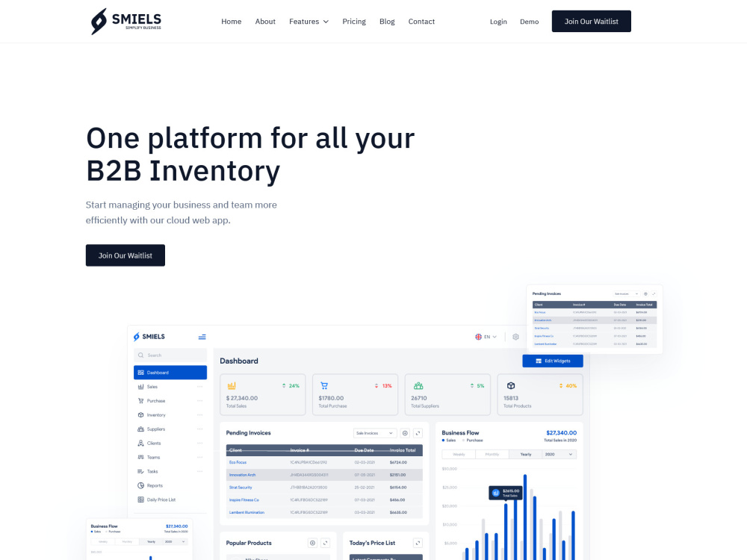This screenshot has width=747, height=560.
Task: Open the Demo link
Action: 530,22
